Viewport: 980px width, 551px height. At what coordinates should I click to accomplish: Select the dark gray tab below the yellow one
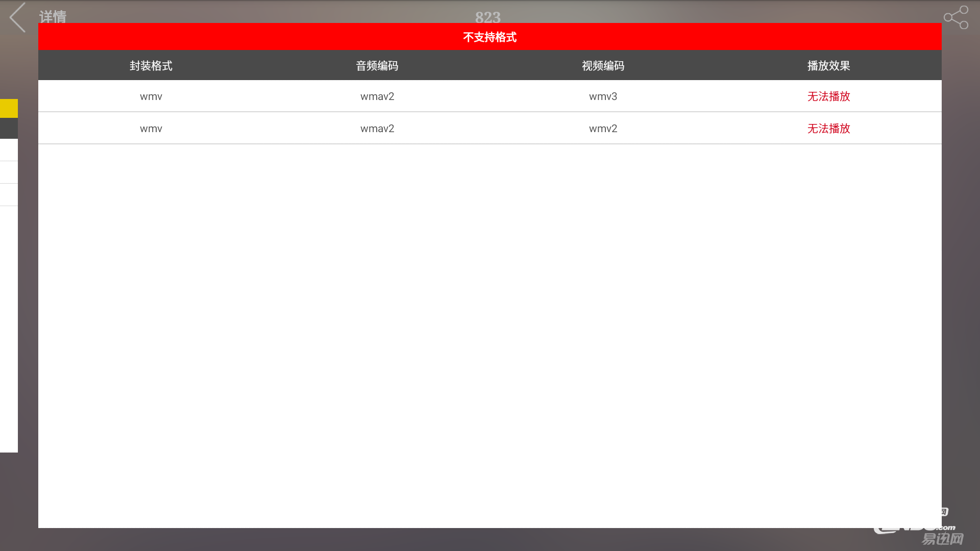9,128
